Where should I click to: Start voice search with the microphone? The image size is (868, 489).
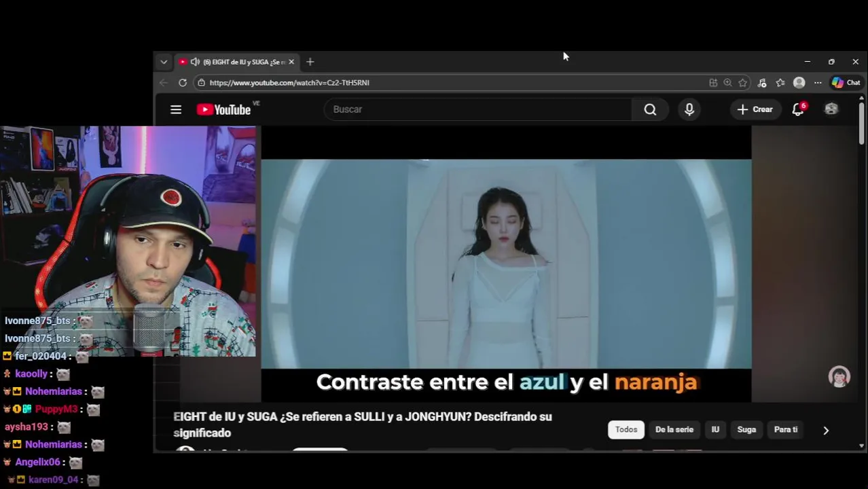pyautogui.click(x=689, y=109)
